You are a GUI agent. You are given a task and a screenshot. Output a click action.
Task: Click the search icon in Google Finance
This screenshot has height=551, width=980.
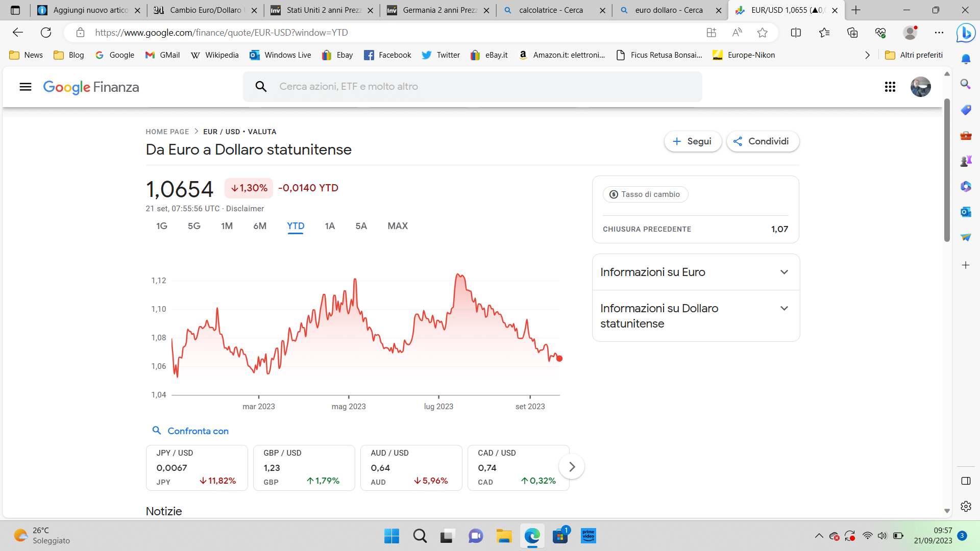point(261,86)
